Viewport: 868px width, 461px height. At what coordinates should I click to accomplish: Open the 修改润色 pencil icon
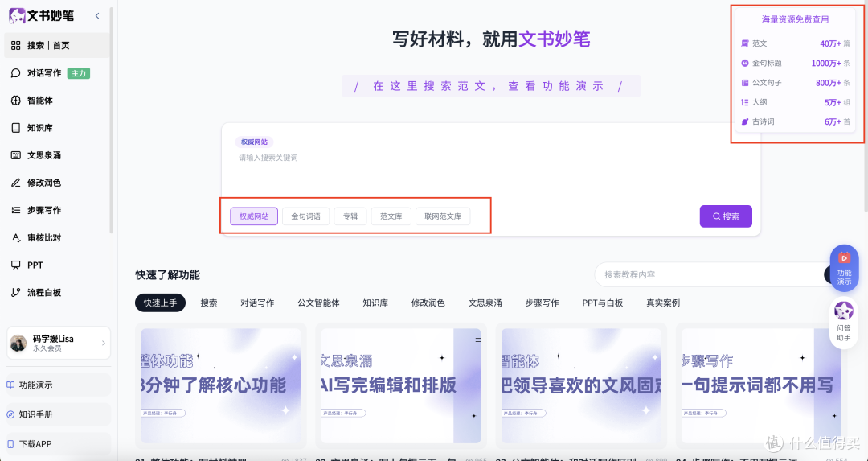tap(15, 183)
